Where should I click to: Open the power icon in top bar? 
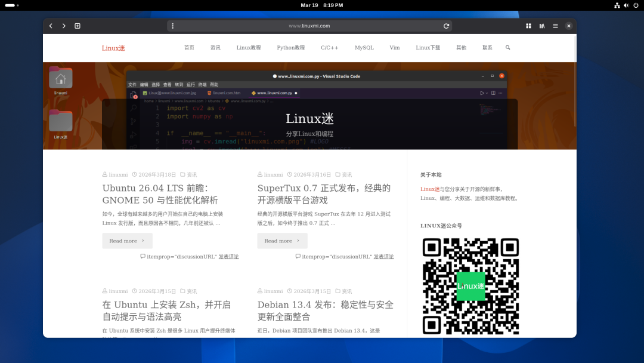tap(636, 5)
